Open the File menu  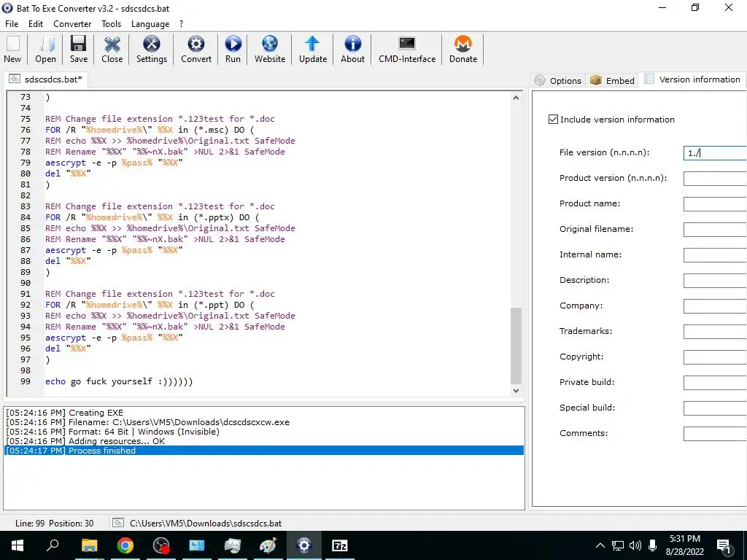(x=12, y=24)
